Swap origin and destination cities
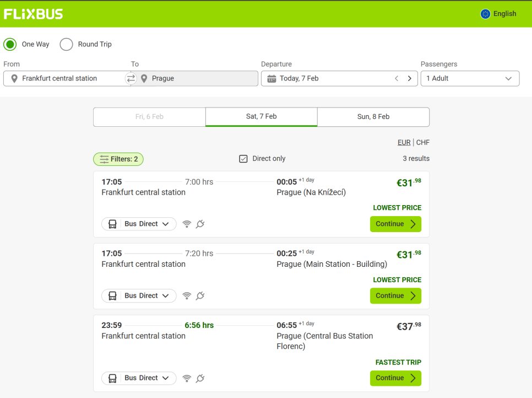This screenshot has height=398, width=532. (x=131, y=79)
